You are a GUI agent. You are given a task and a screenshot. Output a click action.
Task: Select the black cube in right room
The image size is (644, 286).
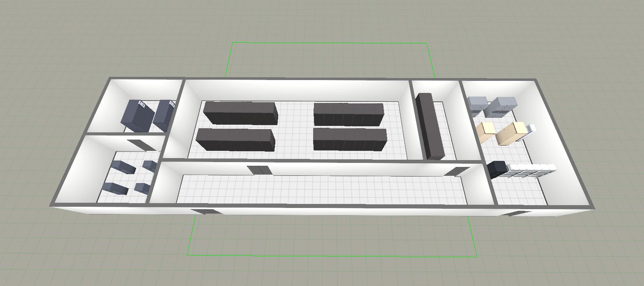(x=497, y=169)
